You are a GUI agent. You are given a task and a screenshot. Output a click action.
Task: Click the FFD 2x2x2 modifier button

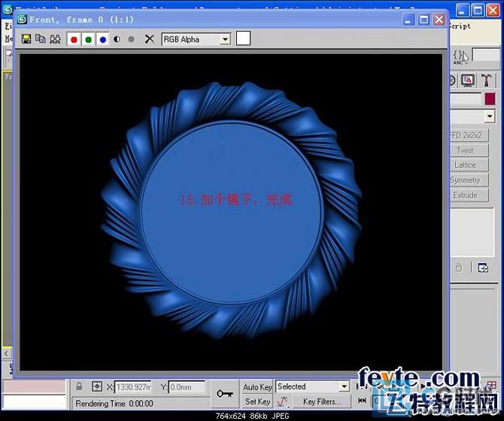469,135
